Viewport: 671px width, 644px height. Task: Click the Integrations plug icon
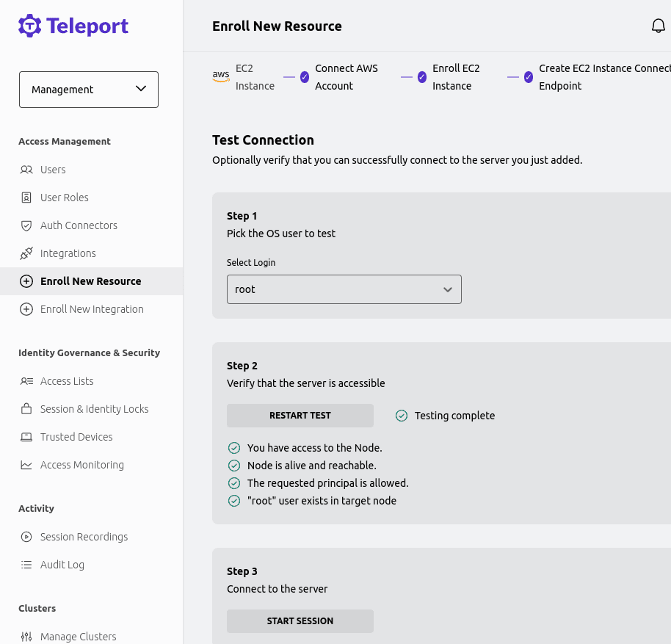26,253
